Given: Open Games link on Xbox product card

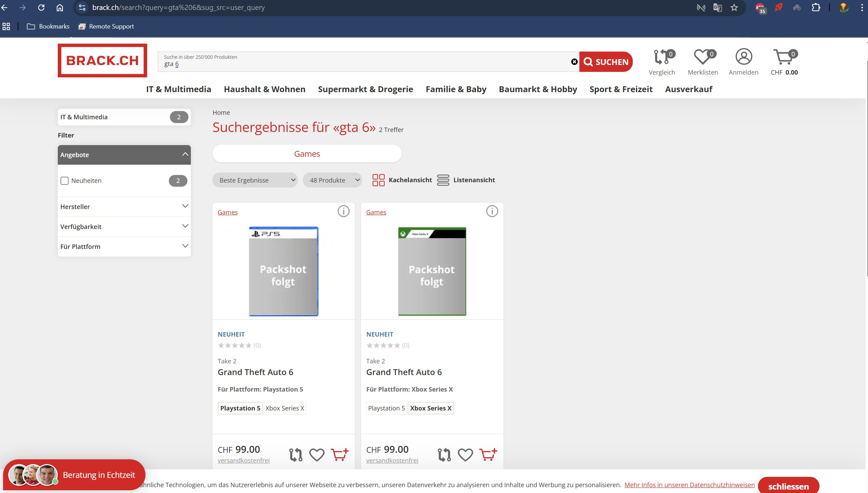Looking at the screenshot, I should point(376,212).
